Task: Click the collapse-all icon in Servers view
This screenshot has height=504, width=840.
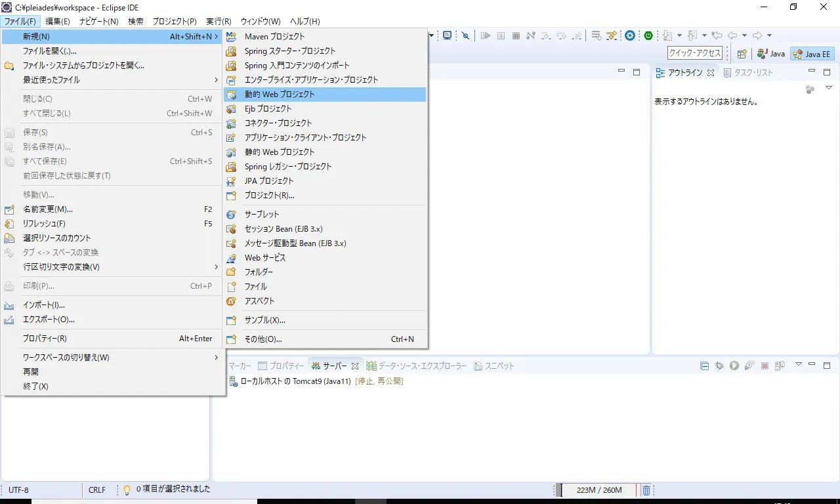Action: click(x=704, y=366)
